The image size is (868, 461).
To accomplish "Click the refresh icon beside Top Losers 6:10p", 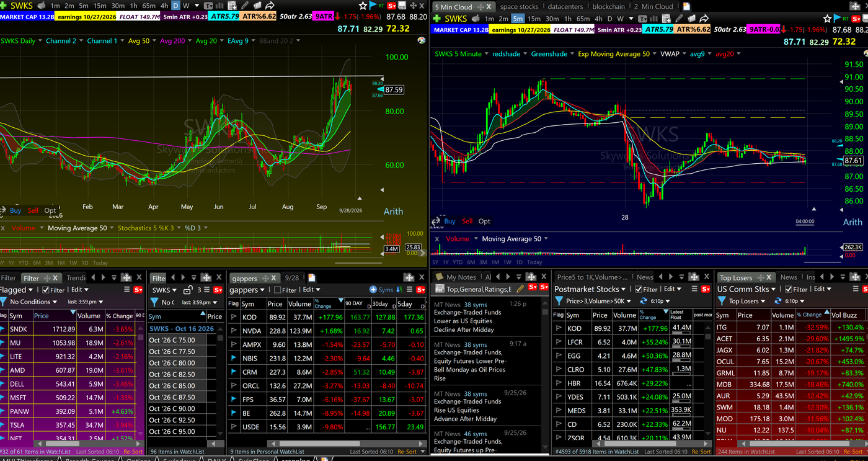I will (x=778, y=301).
